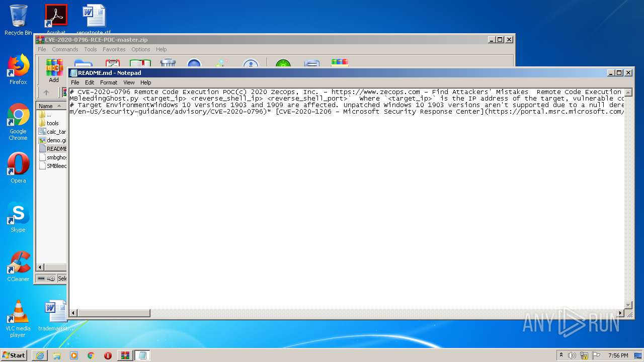Image resolution: width=644 pixels, height=362 pixels.
Task: Click the Start button
Action: pyautogui.click(x=14, y=355)
